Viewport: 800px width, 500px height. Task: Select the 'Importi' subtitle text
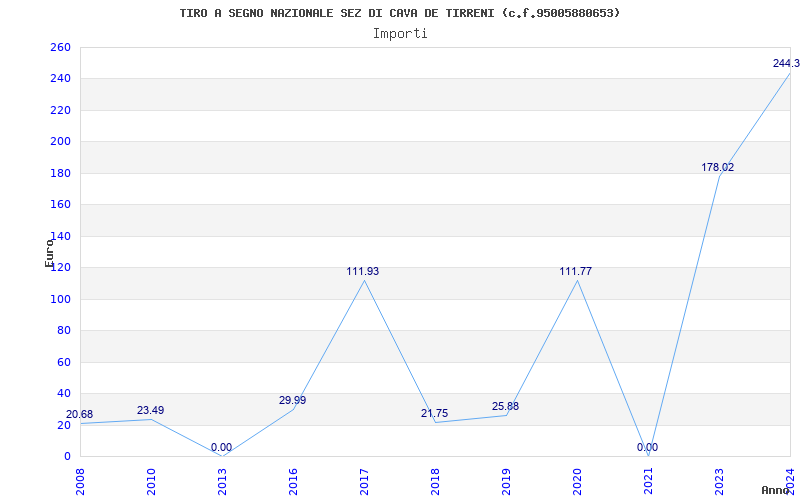point(400,34)
